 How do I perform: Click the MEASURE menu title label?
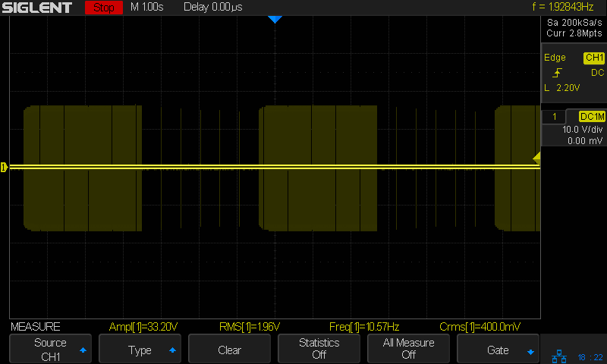click(x=35, y=327)
